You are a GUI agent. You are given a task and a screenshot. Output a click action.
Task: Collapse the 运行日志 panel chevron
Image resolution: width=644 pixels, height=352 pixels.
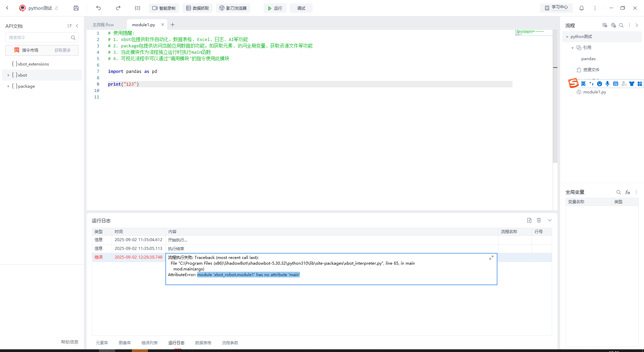[550, 220]
